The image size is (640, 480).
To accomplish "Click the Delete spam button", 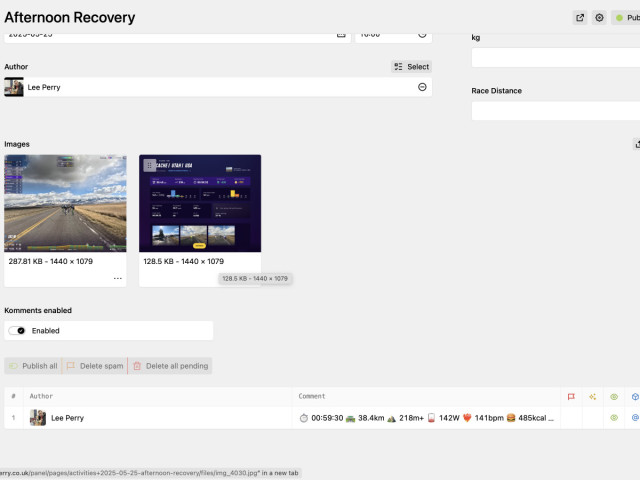I will click(95, 366).
